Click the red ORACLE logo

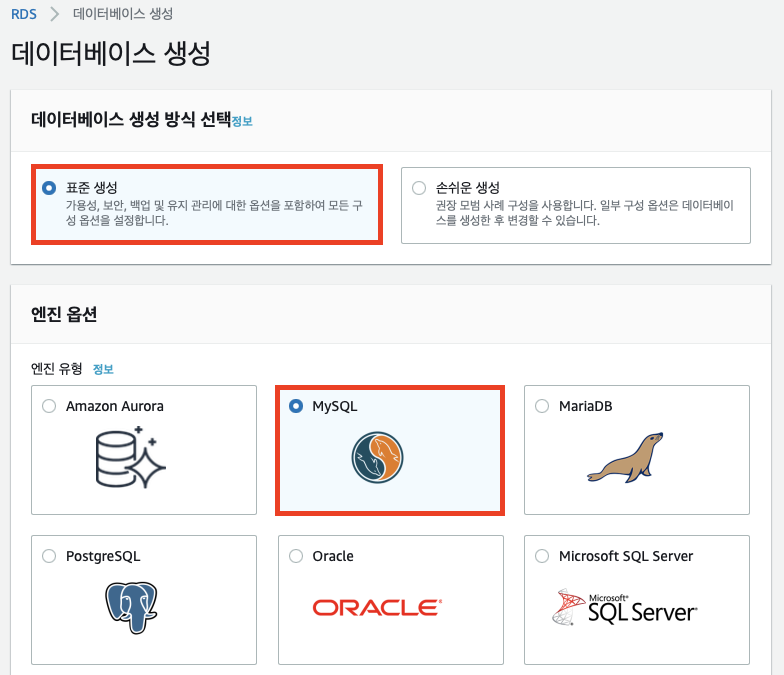(378, 608)
